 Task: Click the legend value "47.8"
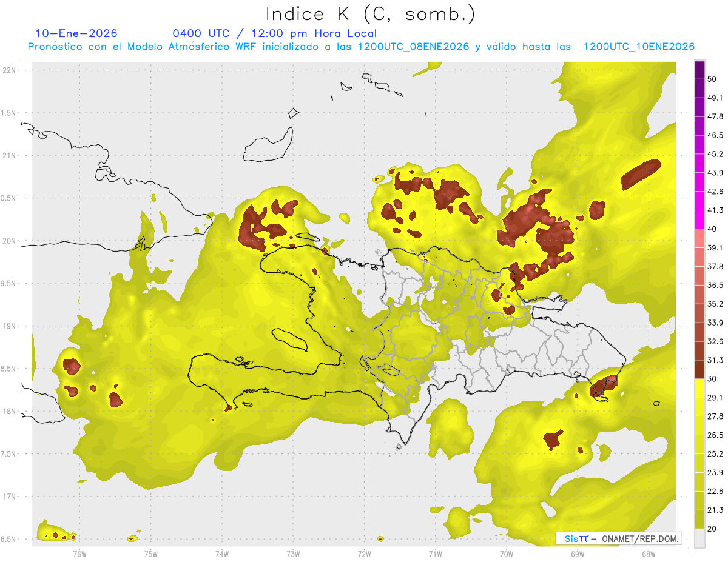715,116
